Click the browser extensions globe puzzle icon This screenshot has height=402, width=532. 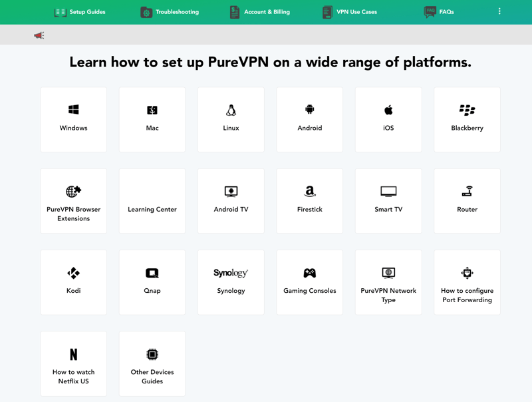[73, 192]
